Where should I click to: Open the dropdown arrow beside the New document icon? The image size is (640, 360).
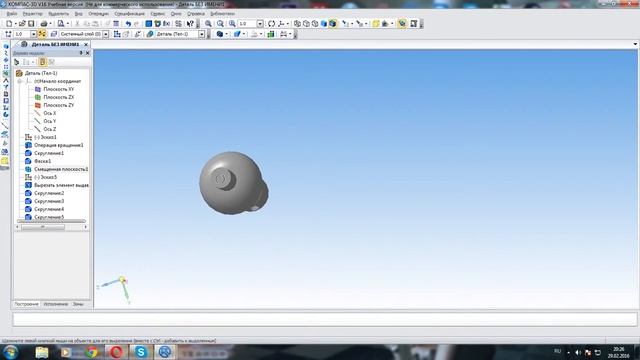(x=16, y=24)
